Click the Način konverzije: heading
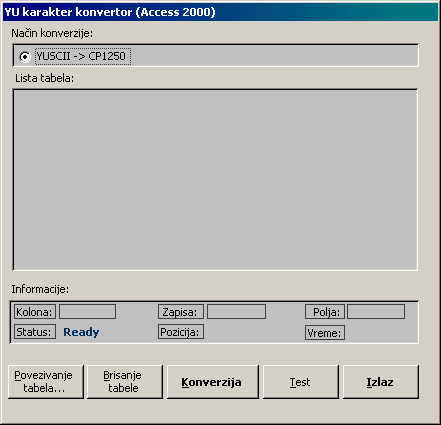This screenshot has height=425, width=441. [x=52, y=33]
